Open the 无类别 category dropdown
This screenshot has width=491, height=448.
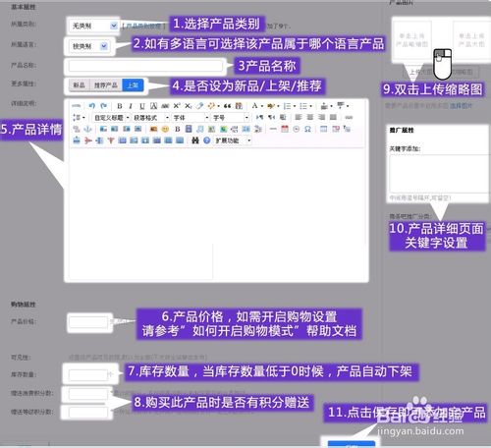tap(93, 26)
